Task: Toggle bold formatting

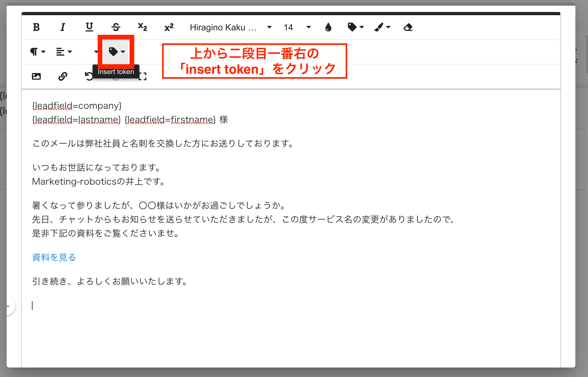Action: [x=36, y=27]
